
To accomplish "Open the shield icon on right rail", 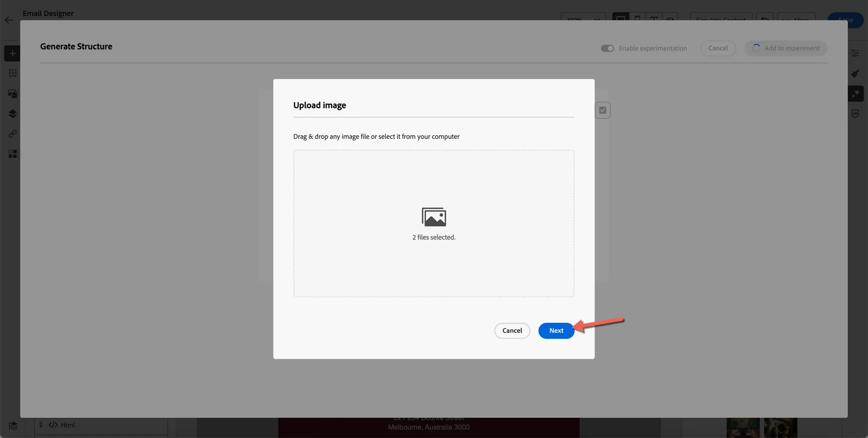I will point(855,114).
